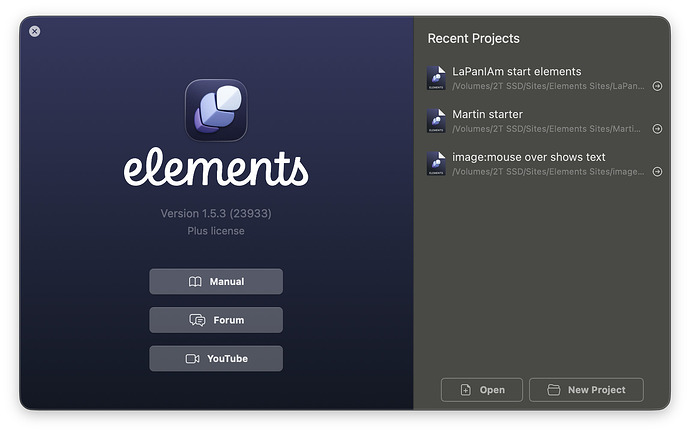Image resolution: width=690 pixels, height=433 pixels.
Task: Click the Open project button
Action: tap(482, 390)
